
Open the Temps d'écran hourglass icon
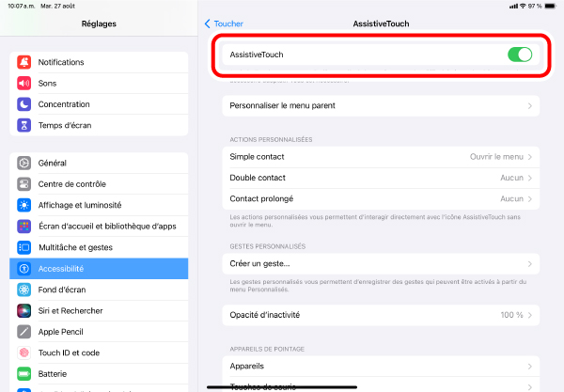coord(24,125)
